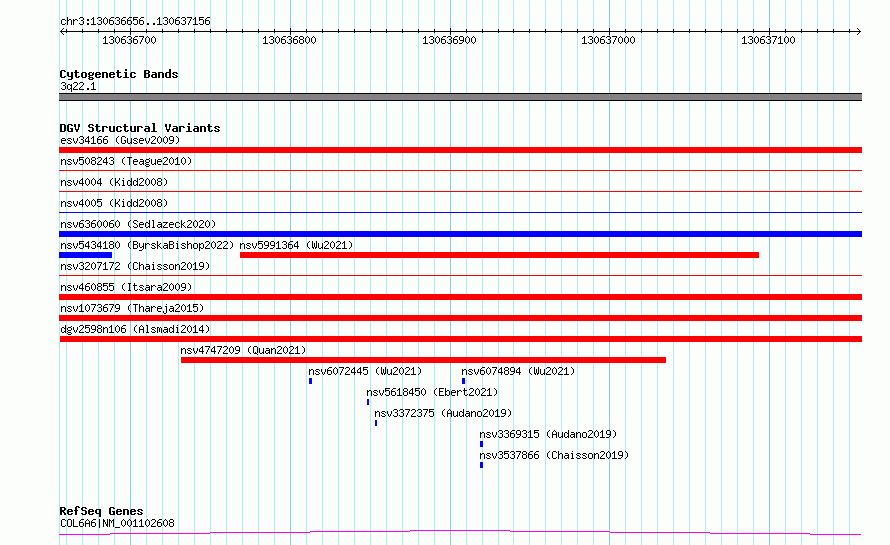
Task: Click ruler position 130636800
Action: 289,40
